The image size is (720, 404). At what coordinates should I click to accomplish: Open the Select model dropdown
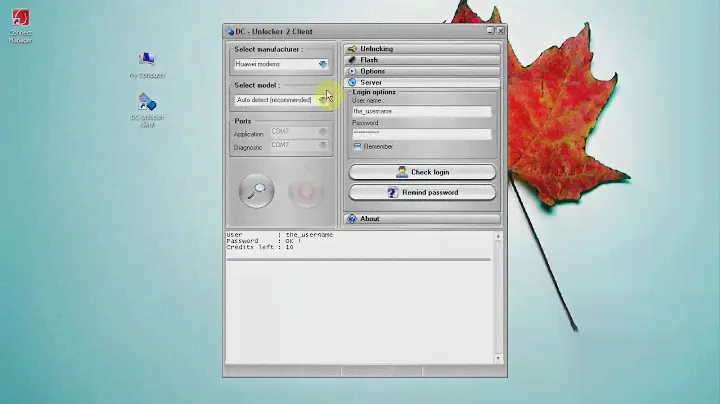click(x=323, y=100)
